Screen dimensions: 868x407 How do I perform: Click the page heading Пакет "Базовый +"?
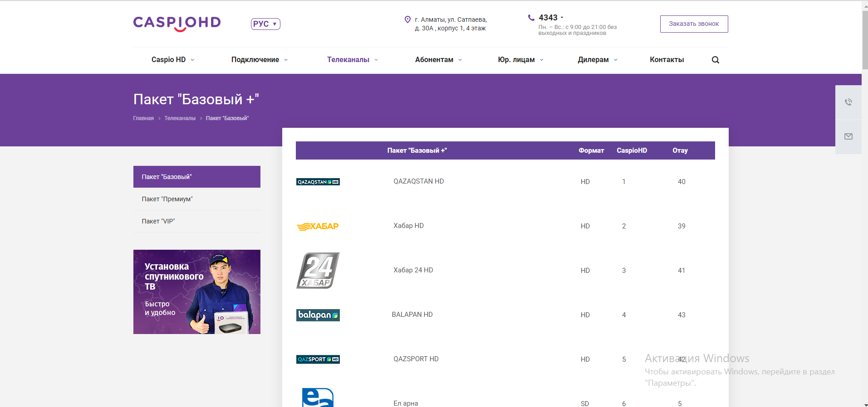point(196,99)
